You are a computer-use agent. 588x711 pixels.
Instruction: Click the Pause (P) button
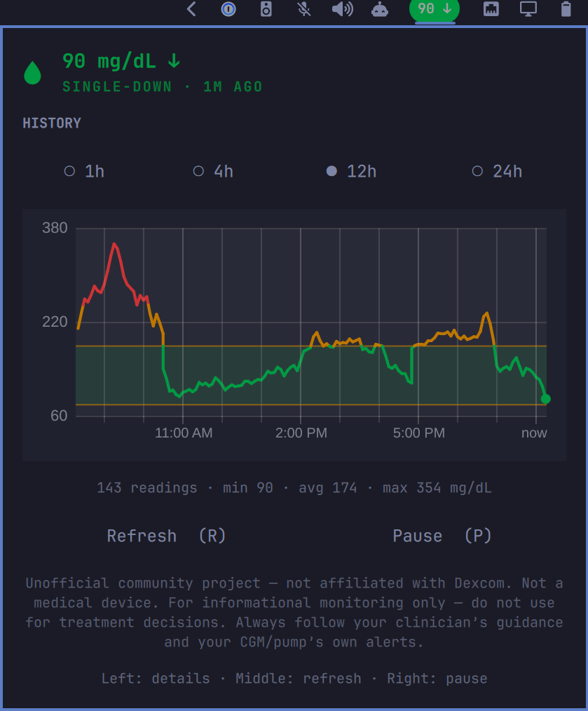(x=442, y=536)
